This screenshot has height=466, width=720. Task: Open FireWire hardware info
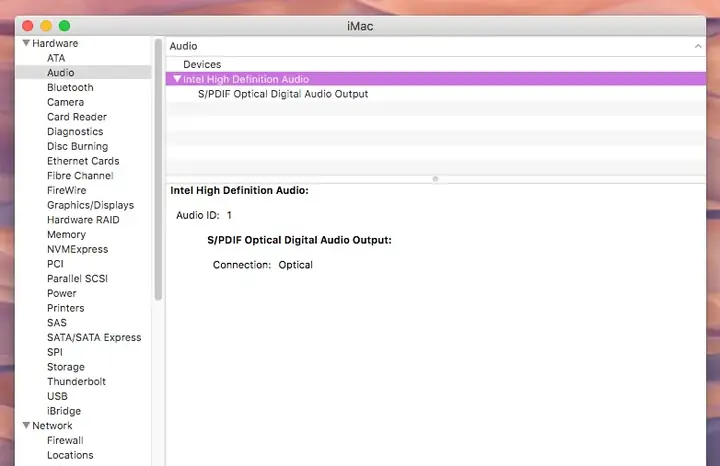click(67, 190)
